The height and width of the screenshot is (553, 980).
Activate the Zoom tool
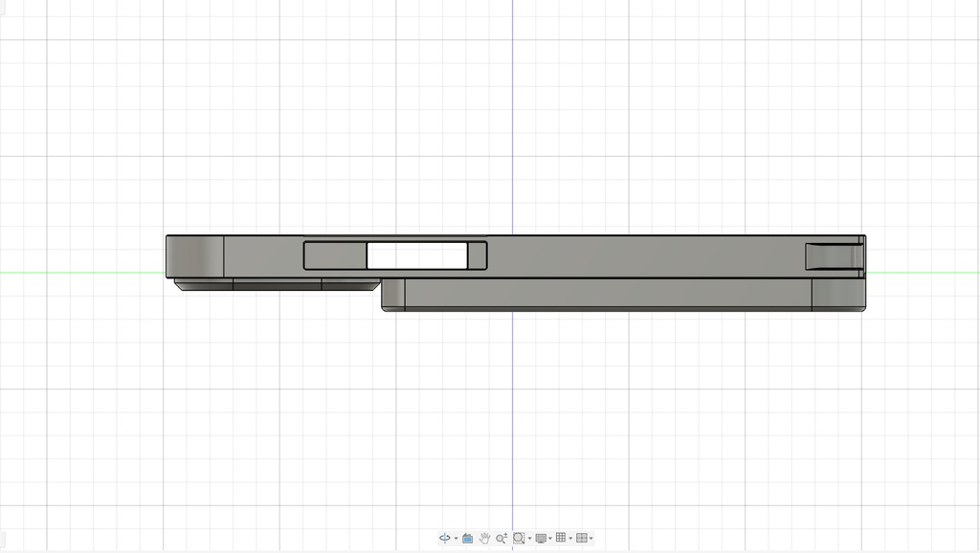click(x=501, y=538)
